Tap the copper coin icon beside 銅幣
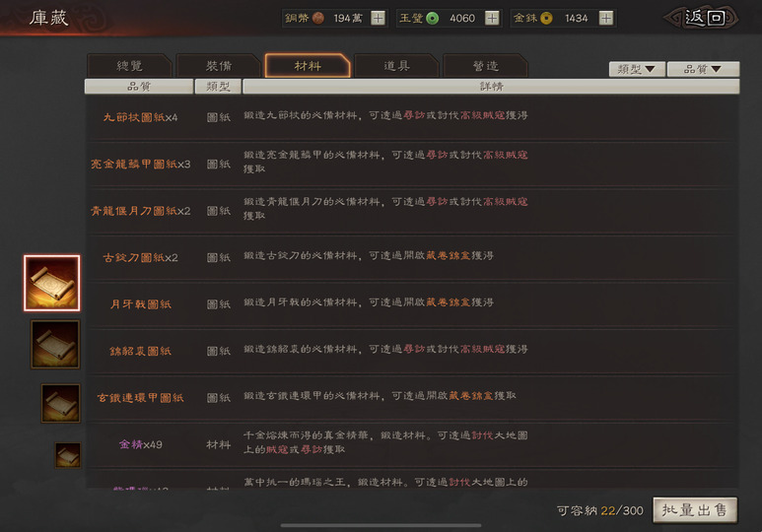This screenshot has height=532, width=762. [x=318, y=18]
